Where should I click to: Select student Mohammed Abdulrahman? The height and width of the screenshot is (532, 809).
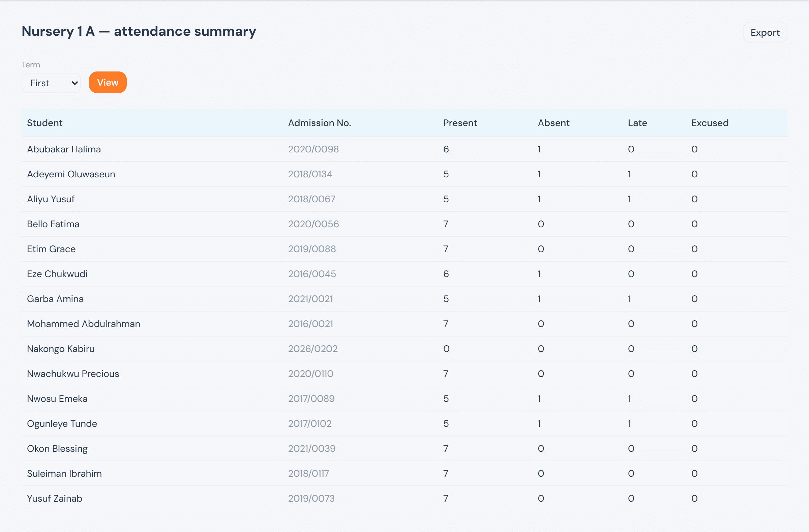84,324
